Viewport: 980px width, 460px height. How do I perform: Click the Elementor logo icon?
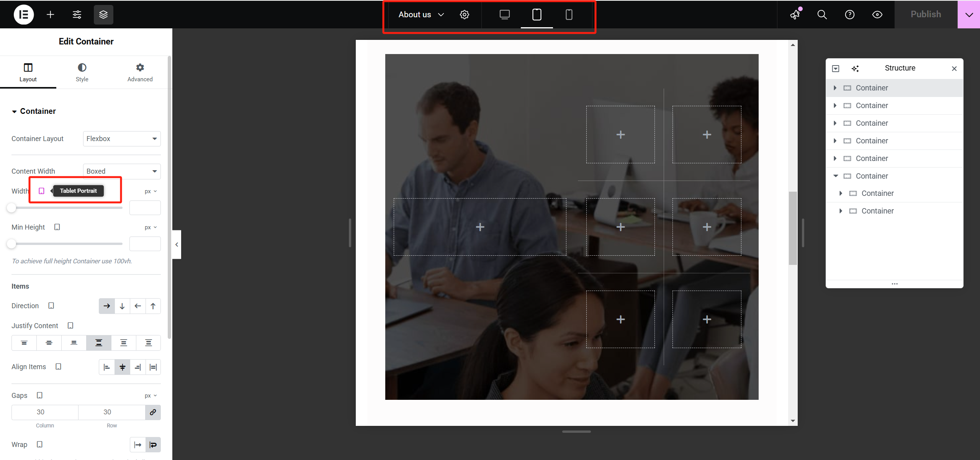24,15
